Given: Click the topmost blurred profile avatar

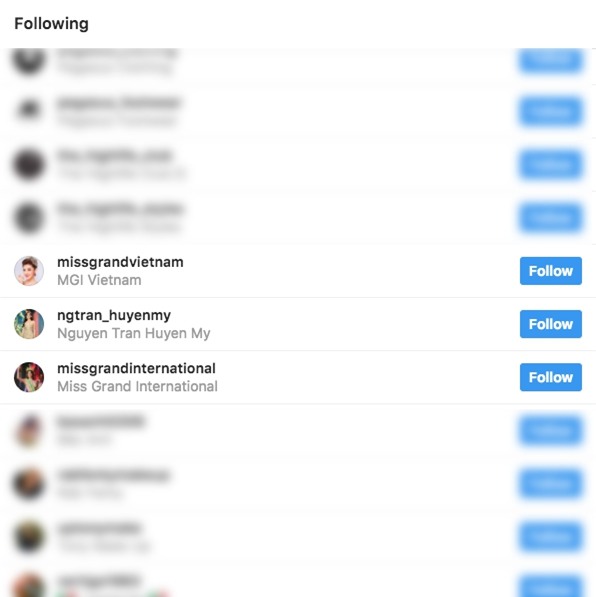Looking at the screenshot, I should click(x=29, y=60).
